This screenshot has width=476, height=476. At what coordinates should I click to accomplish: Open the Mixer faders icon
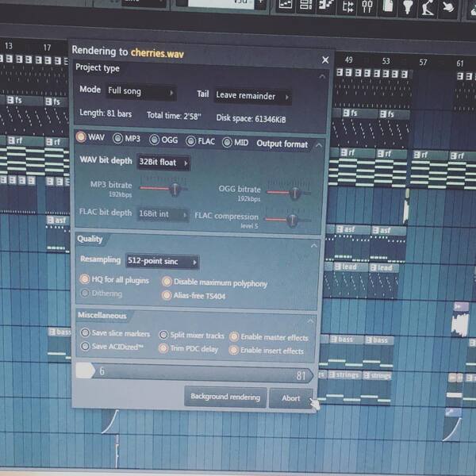click(367, 7)
